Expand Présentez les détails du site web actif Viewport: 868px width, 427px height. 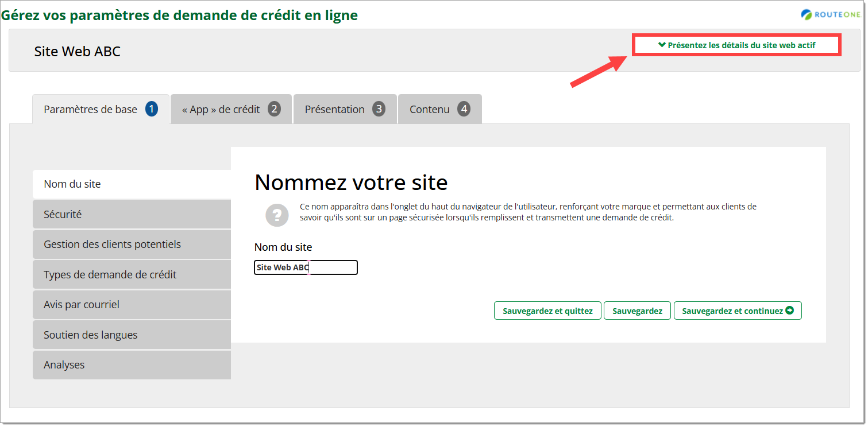tap(736, 45)
